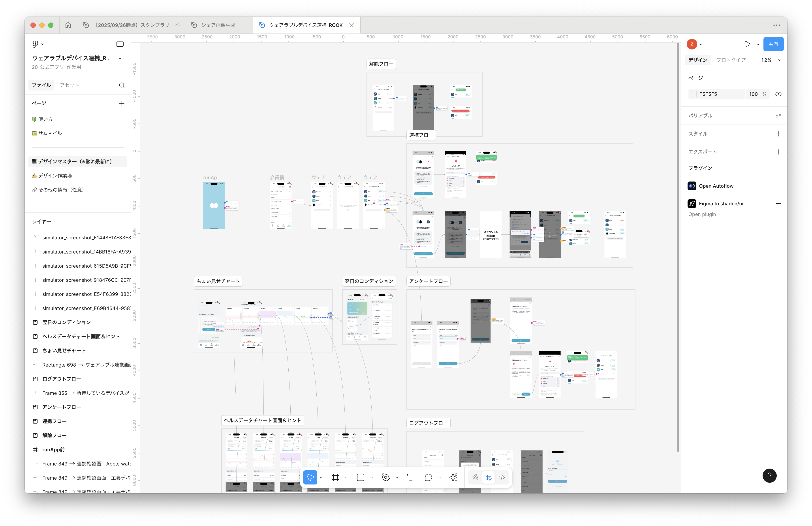Click the blue 共有 share button
This screenshot has width=812, height=526.
tap(773, 44)
